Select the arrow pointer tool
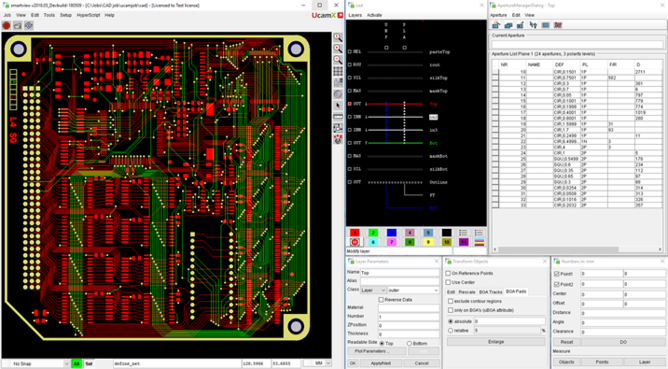The width and height of the screenshot is (668, 369). (338, 105)
